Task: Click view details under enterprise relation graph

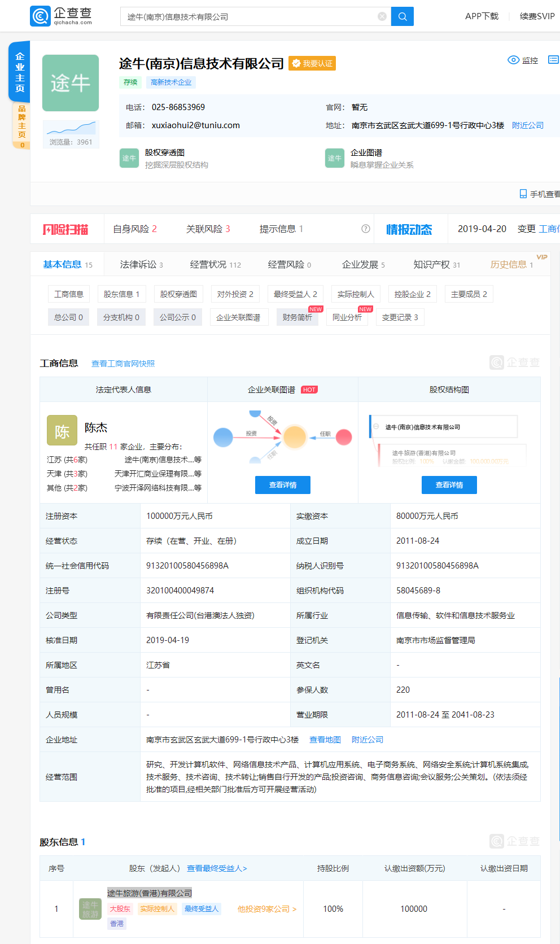Action: pyautogui.click(x=282, y=485)
